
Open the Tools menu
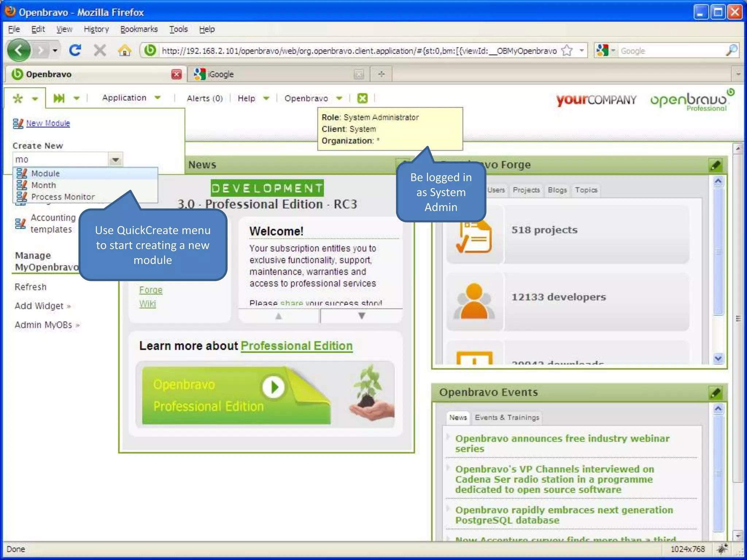(178, 29)
